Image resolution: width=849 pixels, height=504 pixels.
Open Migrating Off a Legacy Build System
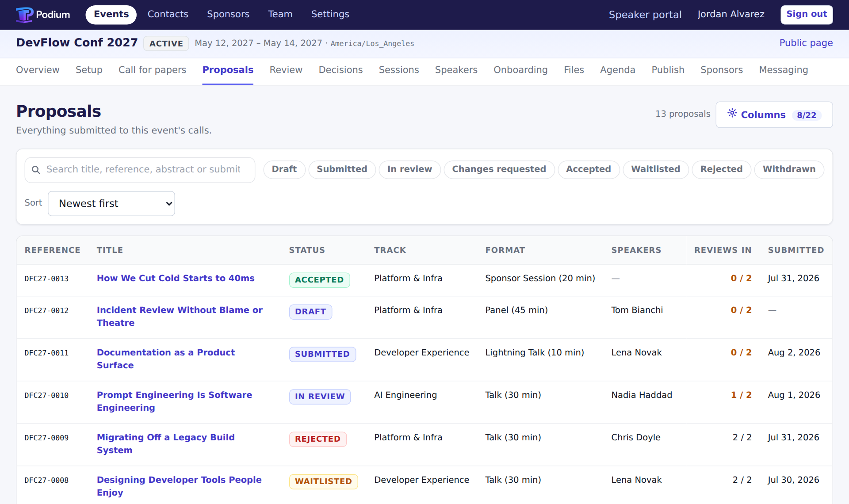165,444
